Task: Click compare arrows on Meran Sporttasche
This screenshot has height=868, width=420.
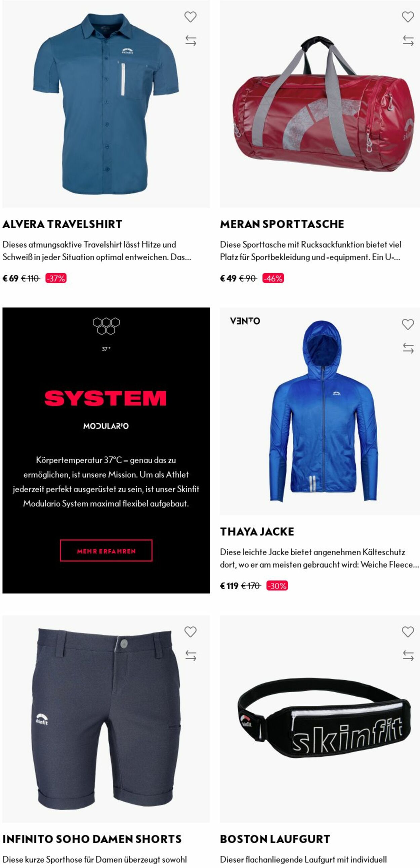Action: coord(408,41)
